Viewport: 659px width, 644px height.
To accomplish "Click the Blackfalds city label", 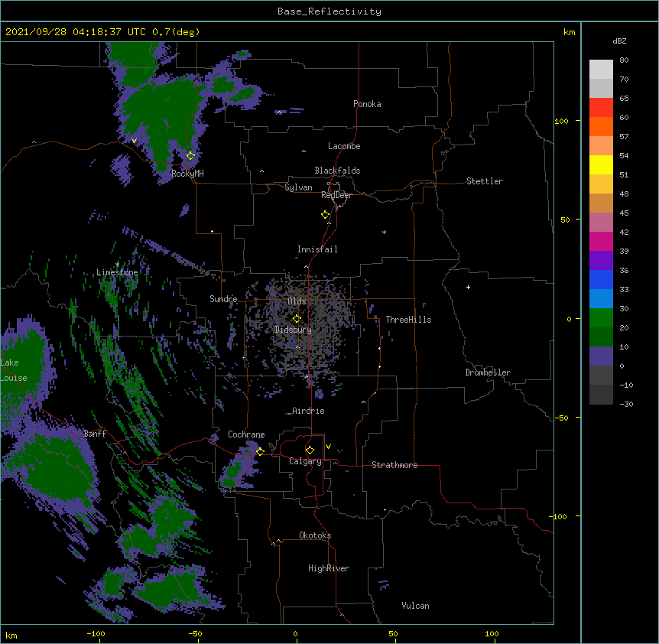I will 337,171.
